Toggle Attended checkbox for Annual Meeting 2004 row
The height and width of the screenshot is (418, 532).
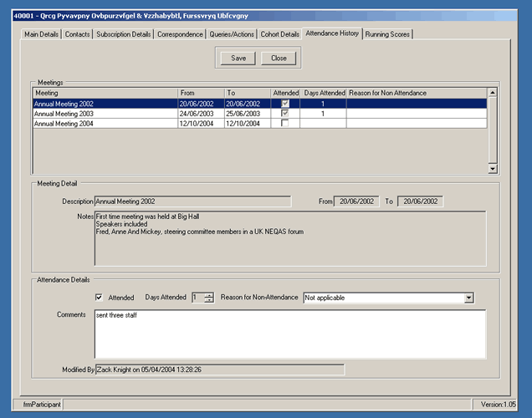click(x=285, y=124)
